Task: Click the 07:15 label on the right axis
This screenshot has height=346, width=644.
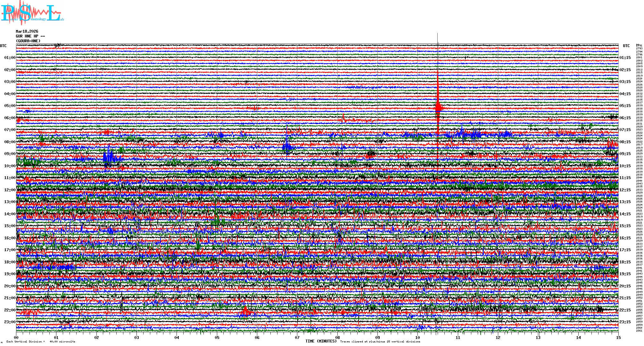Action: (625, 130)
